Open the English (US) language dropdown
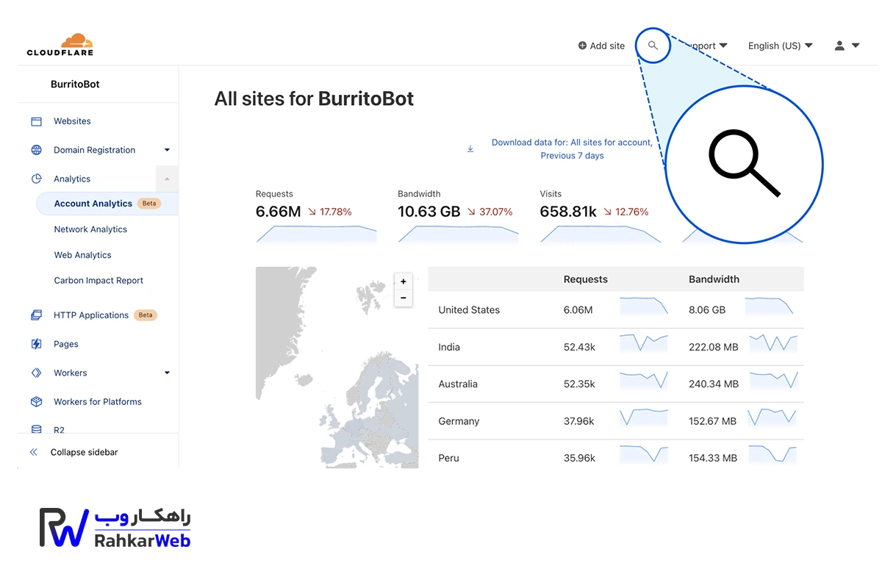The image size is (882, 588). (x=781, y=46)
